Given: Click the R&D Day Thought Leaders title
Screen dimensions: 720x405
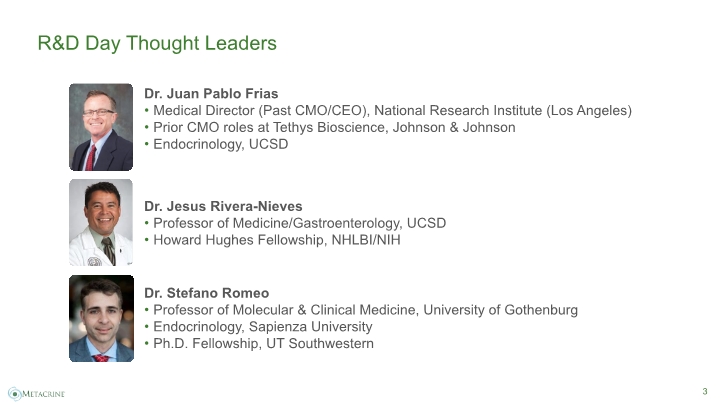Looking at the screenshot, I should 157,43.
